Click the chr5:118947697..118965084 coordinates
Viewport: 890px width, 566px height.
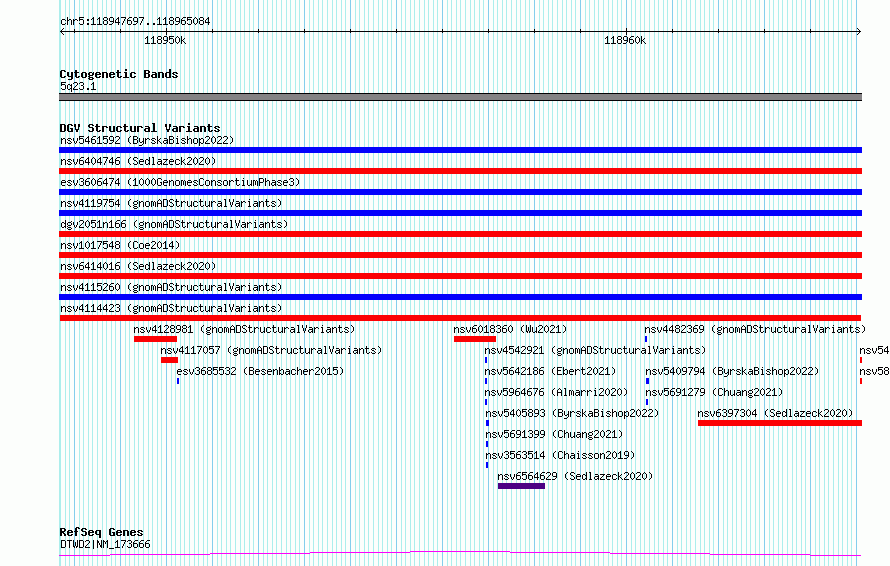click(x=135, y=22)
